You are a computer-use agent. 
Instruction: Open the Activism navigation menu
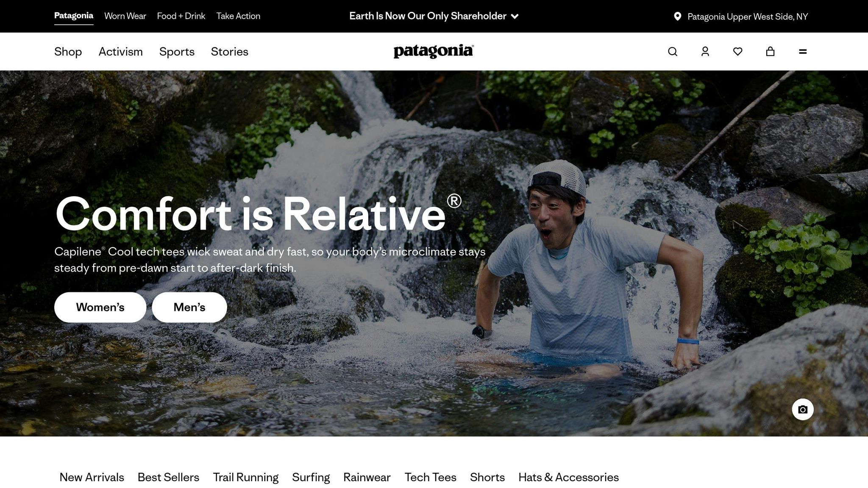(120, 52)
